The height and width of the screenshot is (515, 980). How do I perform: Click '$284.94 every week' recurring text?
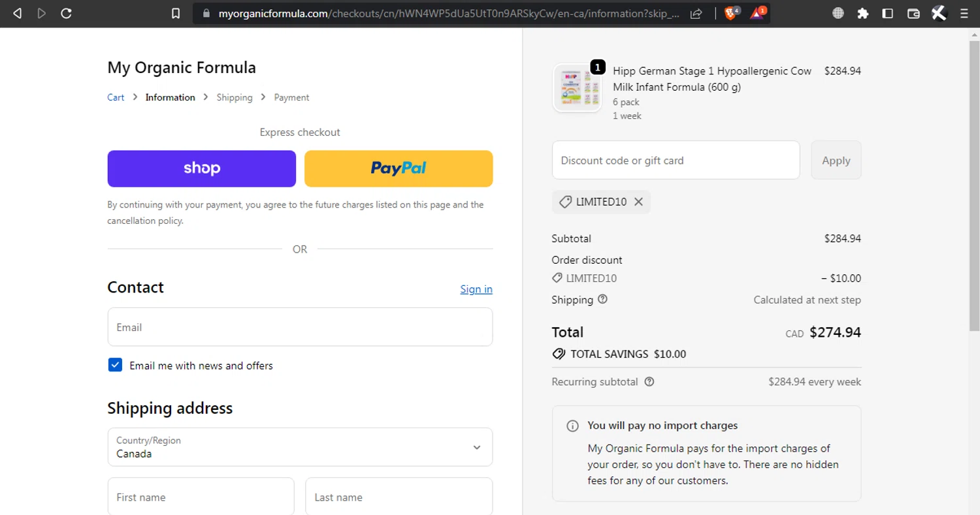pyautogui.click(x=815, y=382)
